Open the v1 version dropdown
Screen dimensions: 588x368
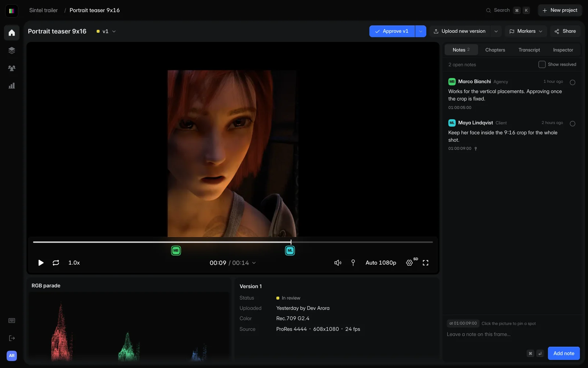pos(106,31)
